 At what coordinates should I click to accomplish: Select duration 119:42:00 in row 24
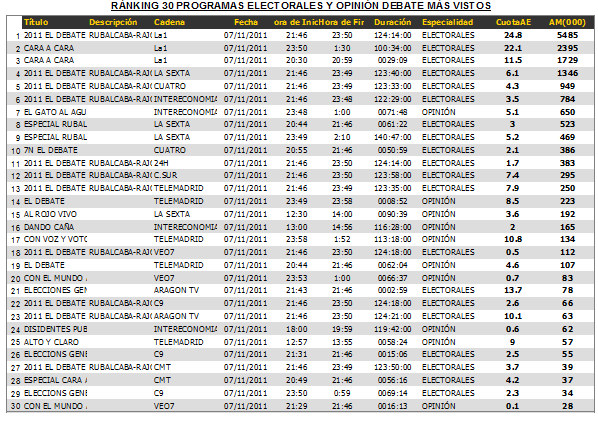392,329
